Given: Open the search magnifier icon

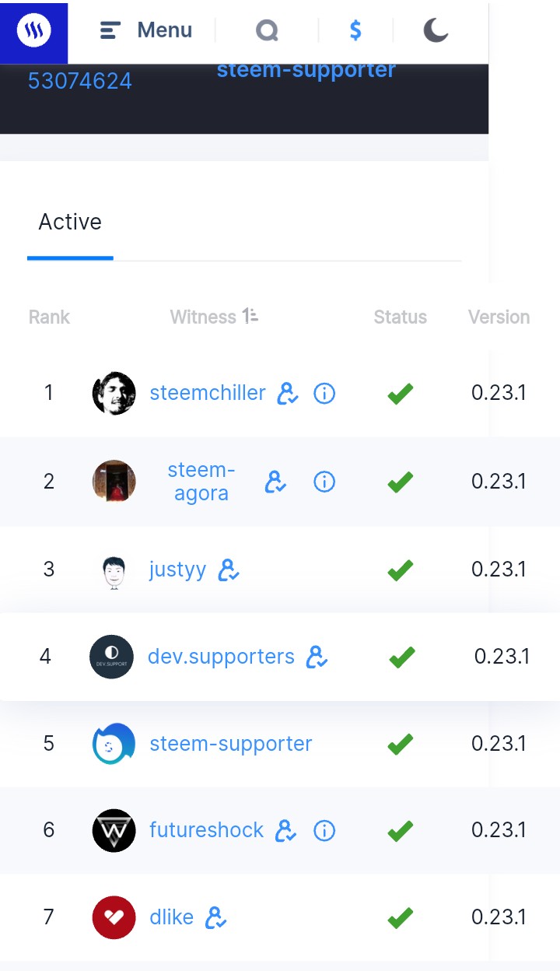Looking at the screenshot, I should 267,30.
